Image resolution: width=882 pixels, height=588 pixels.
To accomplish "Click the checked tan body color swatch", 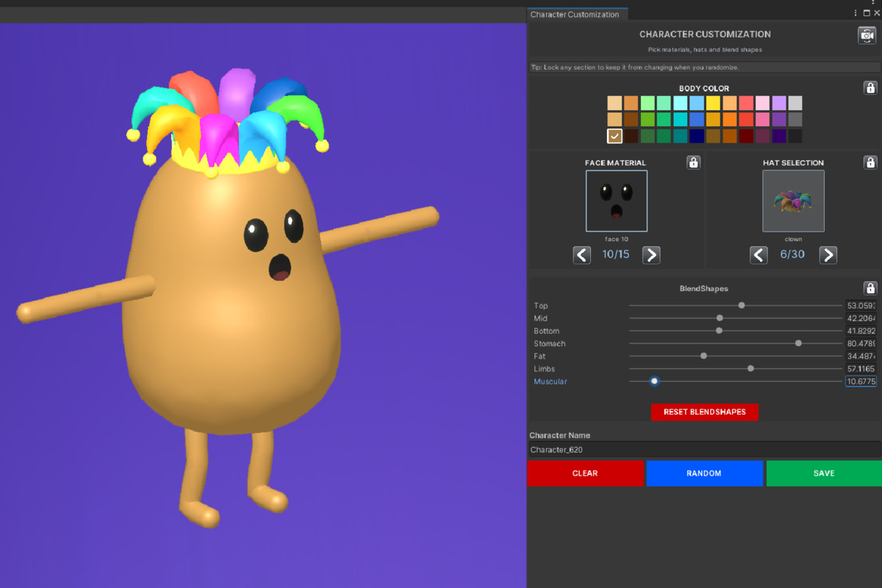I will (x=614, y=135).
